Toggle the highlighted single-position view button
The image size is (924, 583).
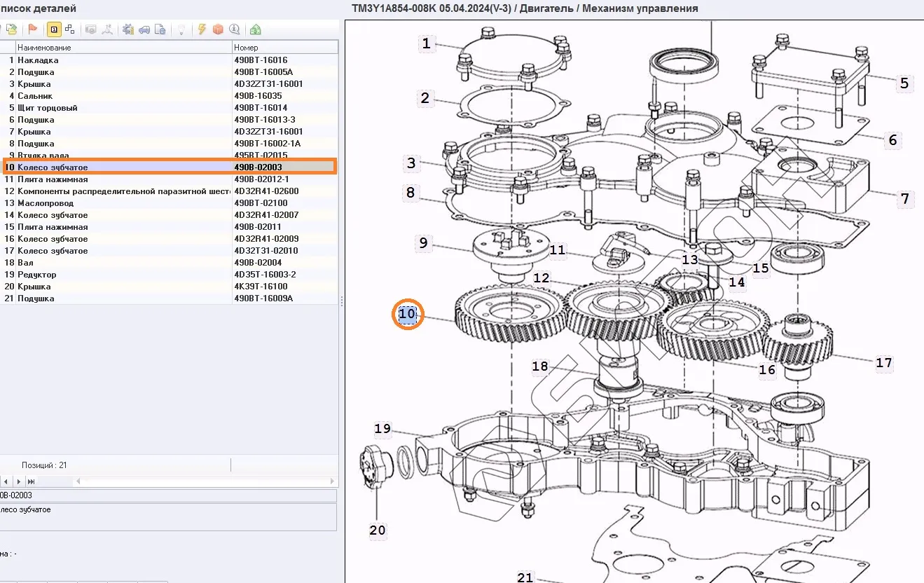(x=53, y=29)
